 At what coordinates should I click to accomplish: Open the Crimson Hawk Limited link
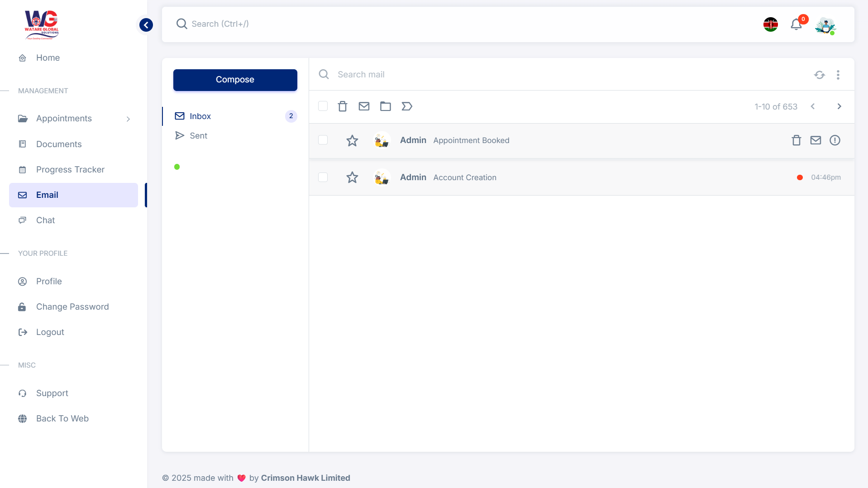tap(305, 478)
